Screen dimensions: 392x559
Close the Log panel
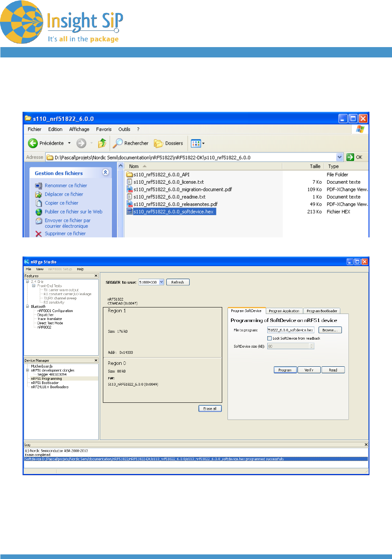pyautogui.click(x=366, y=445)
